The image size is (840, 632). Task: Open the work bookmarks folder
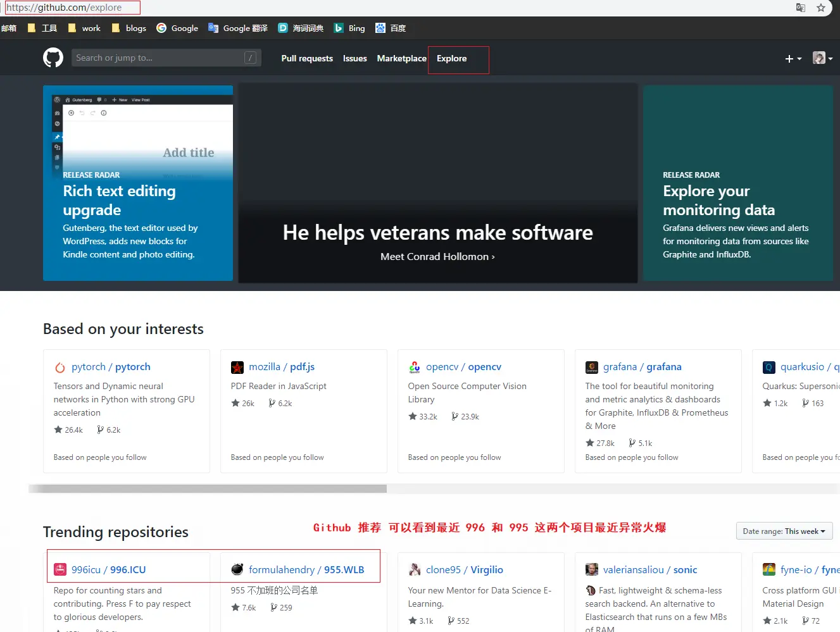[84, 28]
